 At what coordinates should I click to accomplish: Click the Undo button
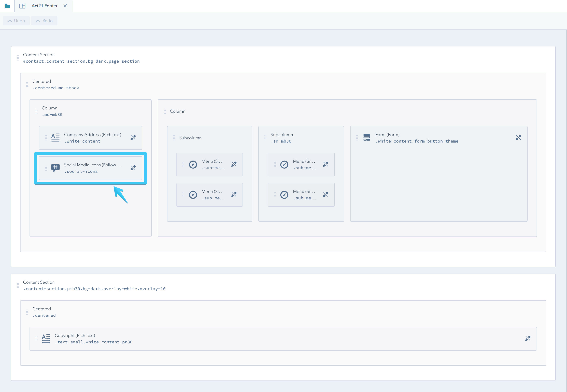16,21
